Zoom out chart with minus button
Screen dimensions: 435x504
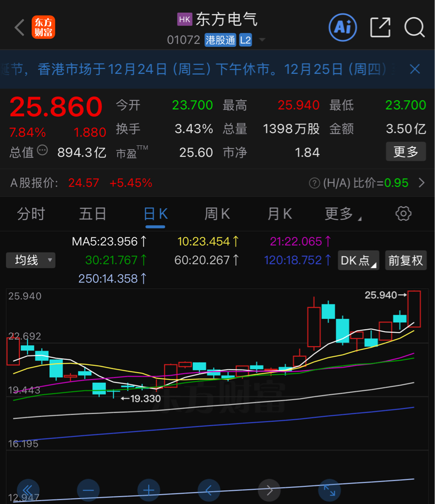click(89, 491)
